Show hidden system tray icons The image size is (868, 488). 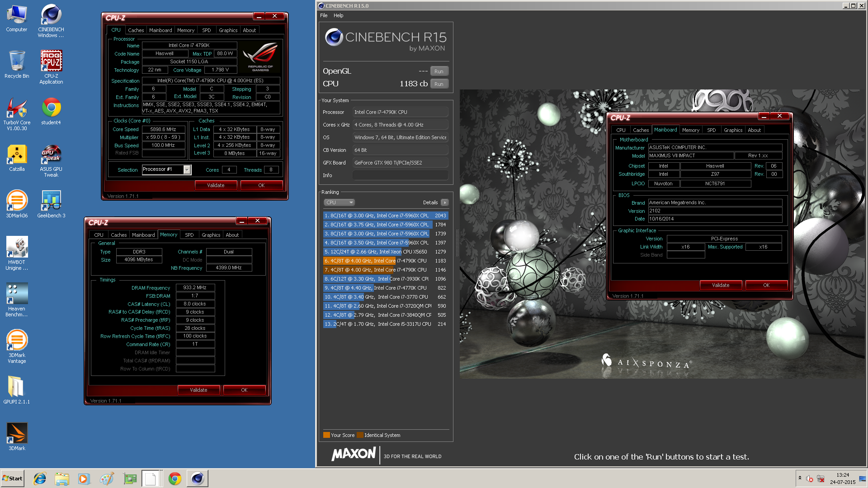point(800,478)
